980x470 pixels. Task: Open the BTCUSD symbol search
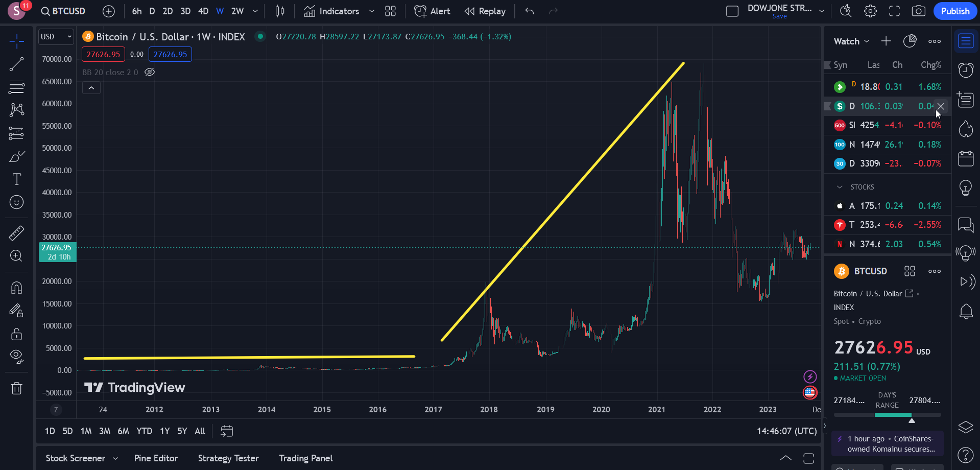point(63,11)
